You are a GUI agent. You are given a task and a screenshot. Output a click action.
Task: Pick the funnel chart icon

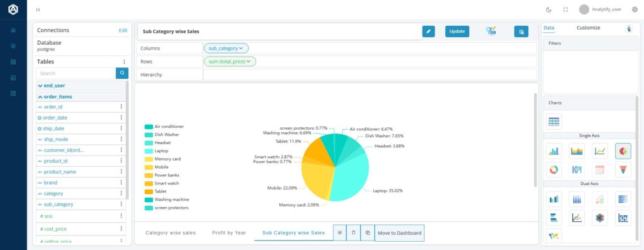623,169
